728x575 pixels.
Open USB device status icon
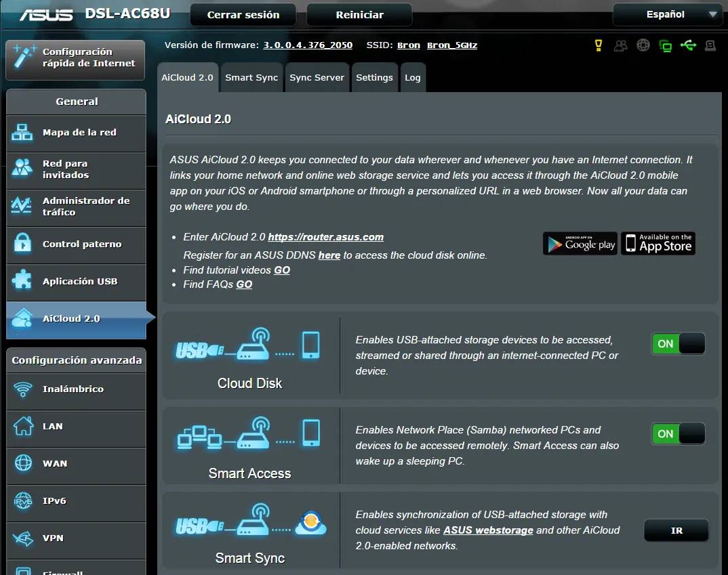coord(688,44)
